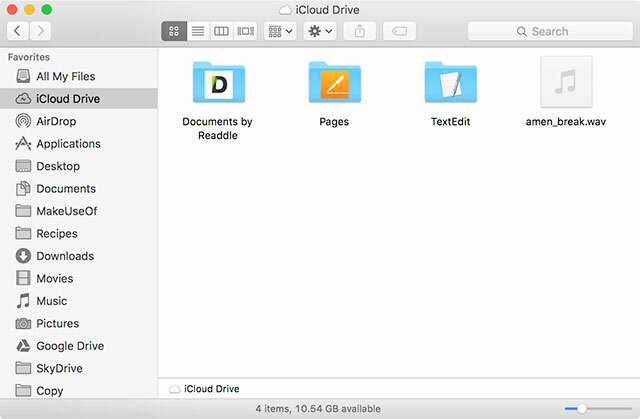Click the iCloud Drive window title

click(328, 10)
